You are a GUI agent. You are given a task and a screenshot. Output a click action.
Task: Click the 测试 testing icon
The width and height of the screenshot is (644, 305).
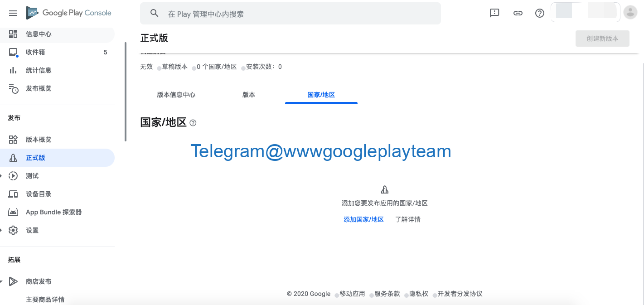[13, 176]
